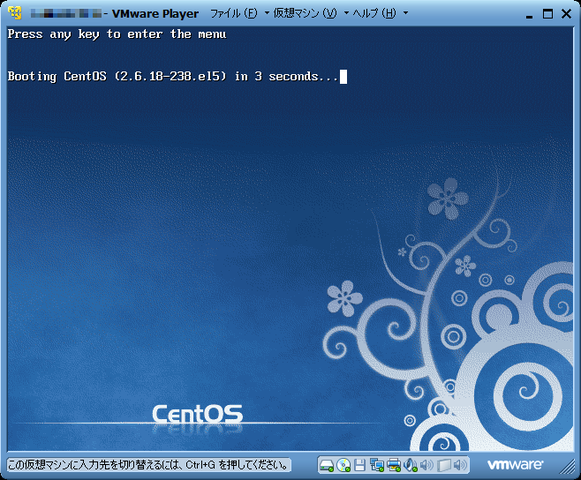This screenshot has height=480, width=581.
Task: Click the floppy disk device icon
Action: pos(360,465)
